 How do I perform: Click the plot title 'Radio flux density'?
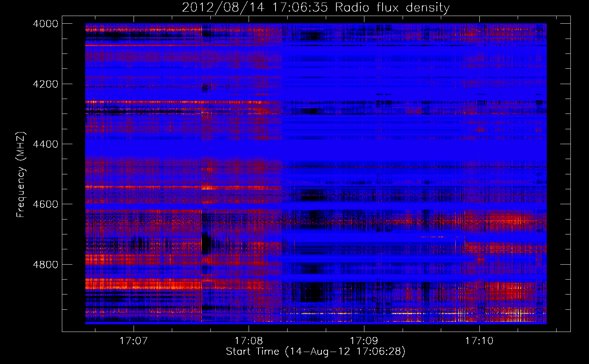click(392, 7)
